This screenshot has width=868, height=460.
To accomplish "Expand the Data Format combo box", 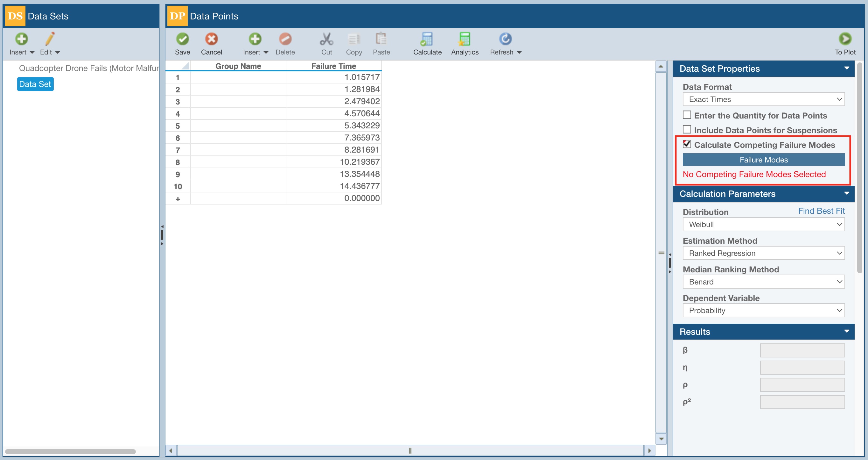I will click(763, 99).
